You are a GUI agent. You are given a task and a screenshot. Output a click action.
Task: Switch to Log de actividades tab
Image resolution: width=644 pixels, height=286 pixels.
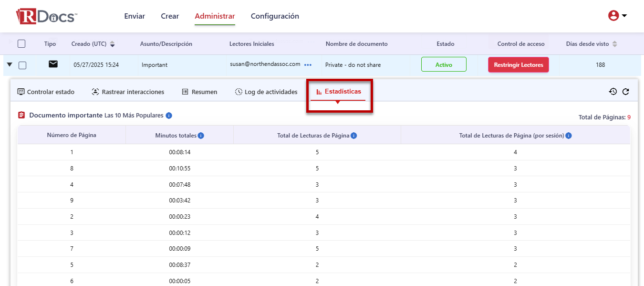266,92
